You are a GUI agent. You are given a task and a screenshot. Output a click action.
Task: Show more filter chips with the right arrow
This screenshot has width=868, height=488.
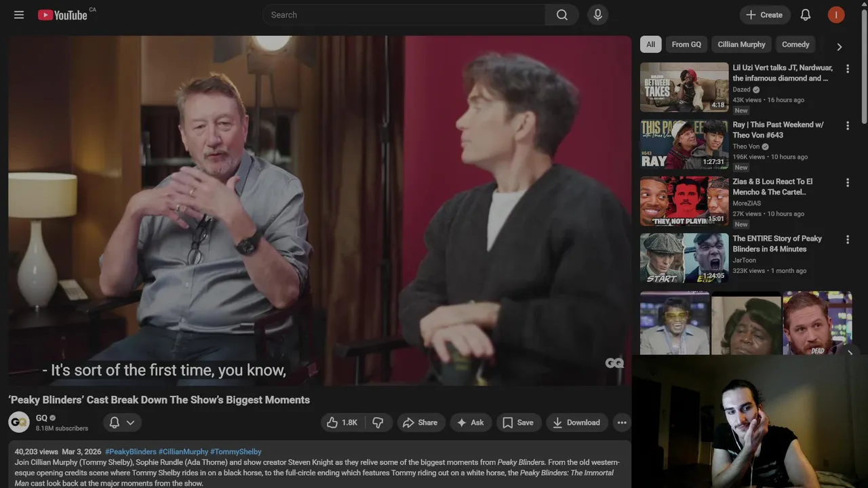coord(839,47)
